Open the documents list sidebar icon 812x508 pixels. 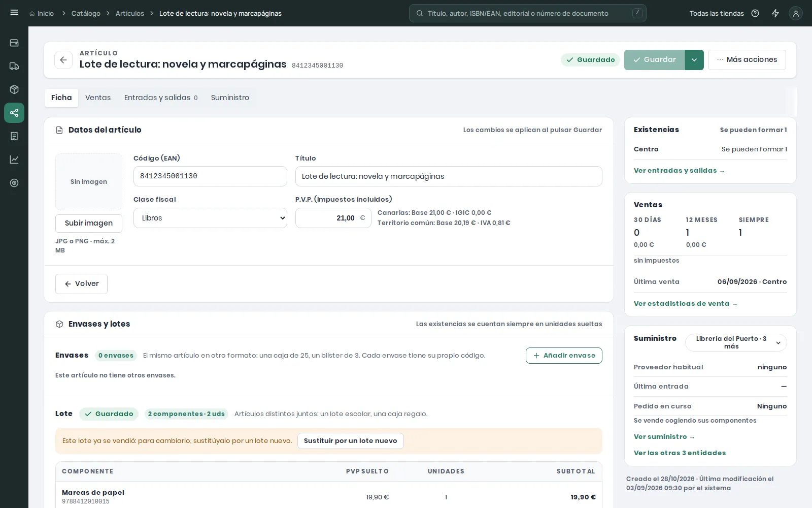click(x=14, y=136)
